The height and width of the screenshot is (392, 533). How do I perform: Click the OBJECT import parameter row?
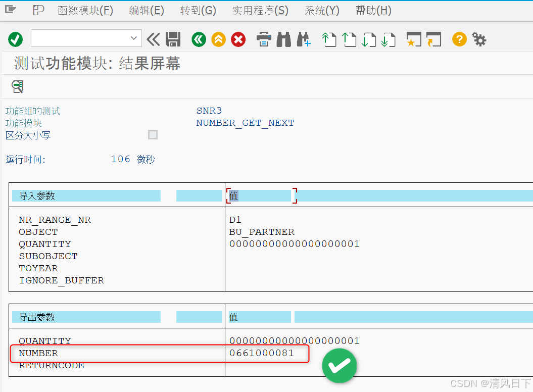click(38, 232)
